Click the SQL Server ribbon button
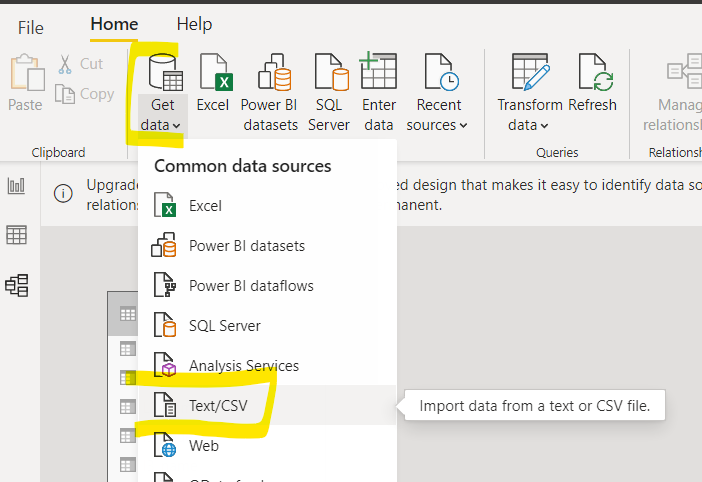702x482 pixels. tap(331, 75)
